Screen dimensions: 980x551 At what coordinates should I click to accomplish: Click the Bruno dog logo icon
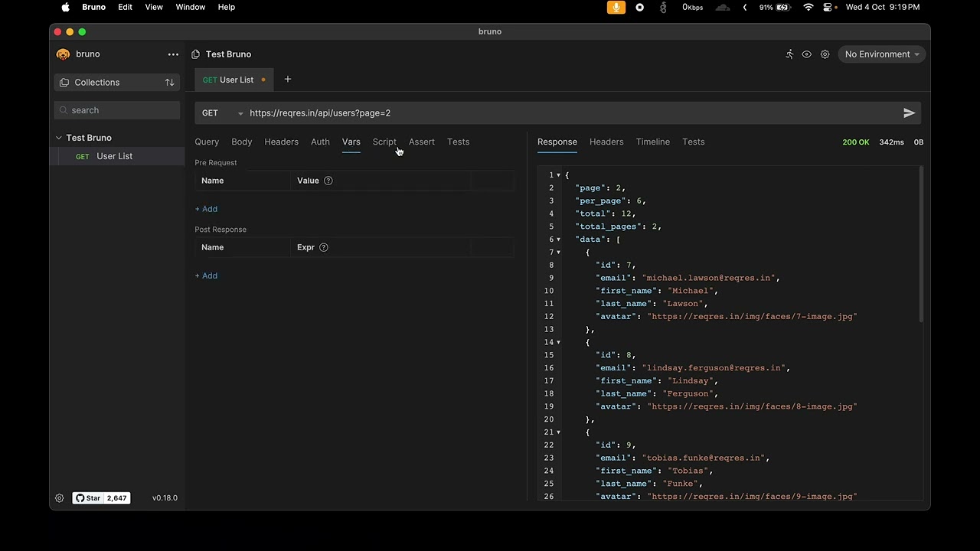pos(63,54)
